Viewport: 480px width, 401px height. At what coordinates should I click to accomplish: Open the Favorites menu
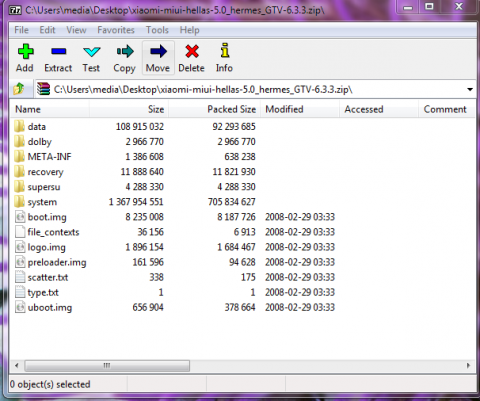point(116,30)
